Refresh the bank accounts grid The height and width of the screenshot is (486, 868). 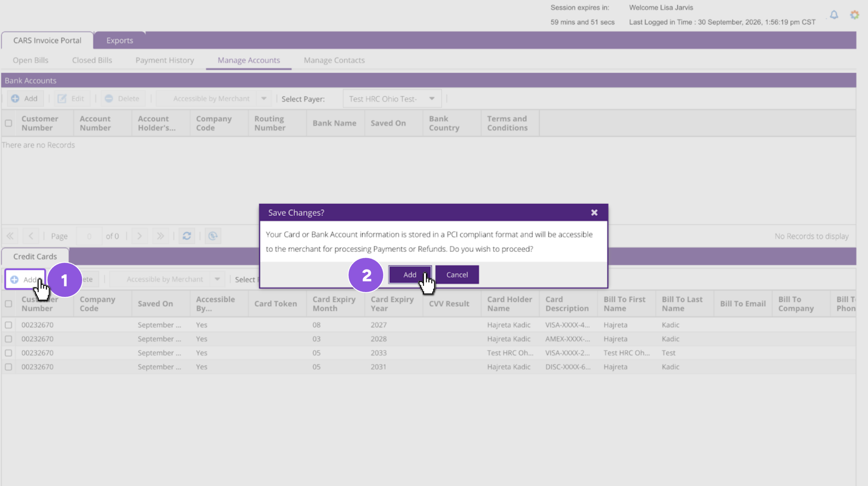187,236
